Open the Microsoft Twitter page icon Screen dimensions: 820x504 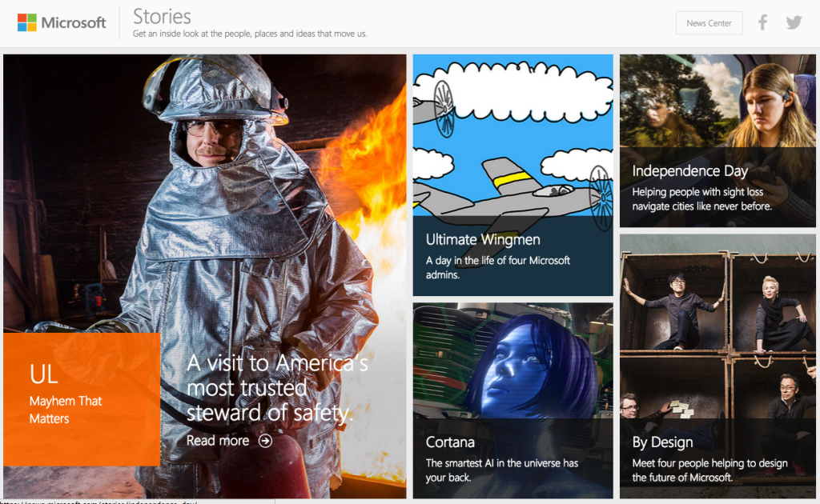click(794, 22)
